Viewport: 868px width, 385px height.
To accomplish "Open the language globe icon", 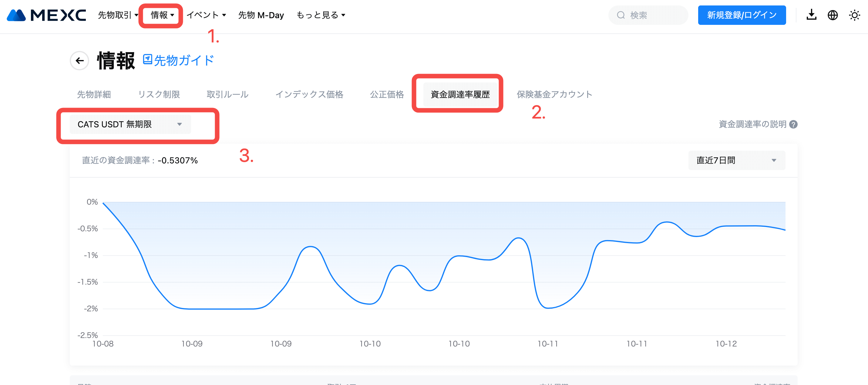I will click(832, 15).
